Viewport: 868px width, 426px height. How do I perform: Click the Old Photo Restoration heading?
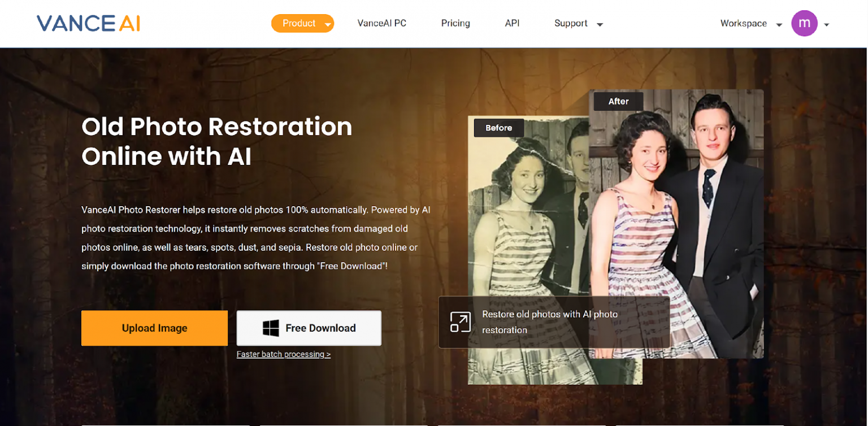point(217,141)
